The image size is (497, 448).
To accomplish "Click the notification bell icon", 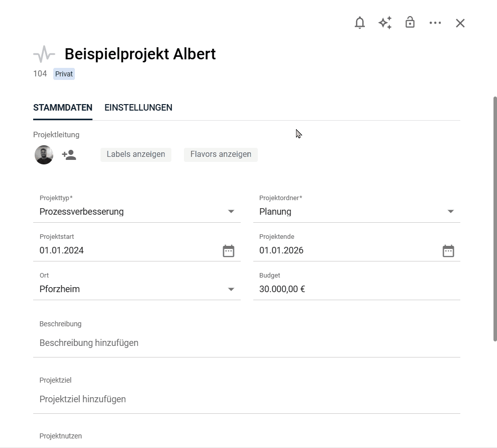I will [360, 23].
